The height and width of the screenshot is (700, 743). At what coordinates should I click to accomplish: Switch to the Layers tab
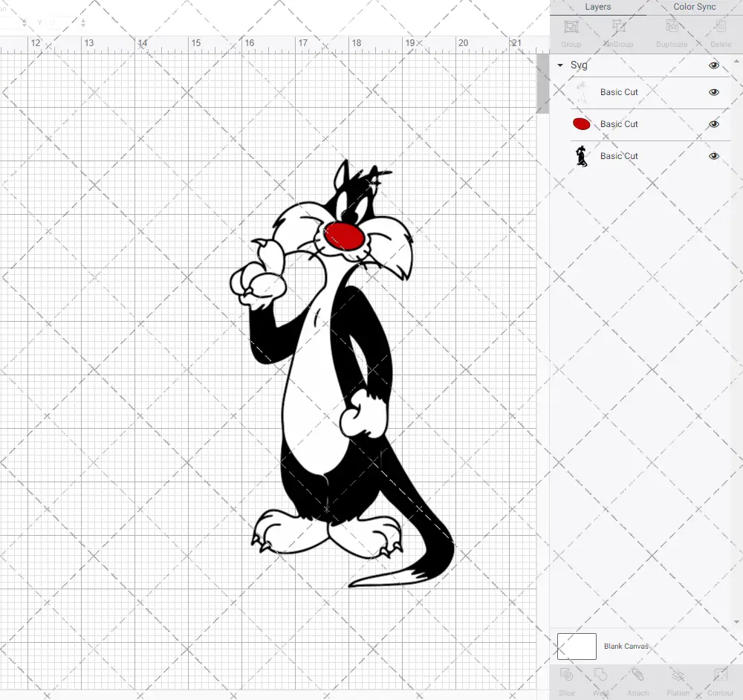pyautogui.click(x=597, y=7)
